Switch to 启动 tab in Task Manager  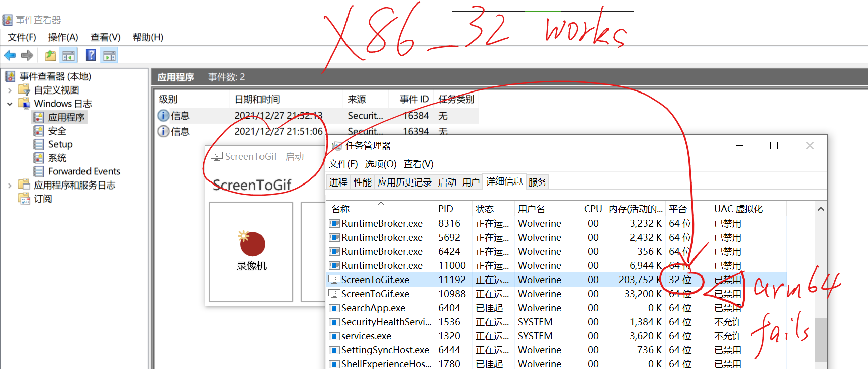coord(447,182)
